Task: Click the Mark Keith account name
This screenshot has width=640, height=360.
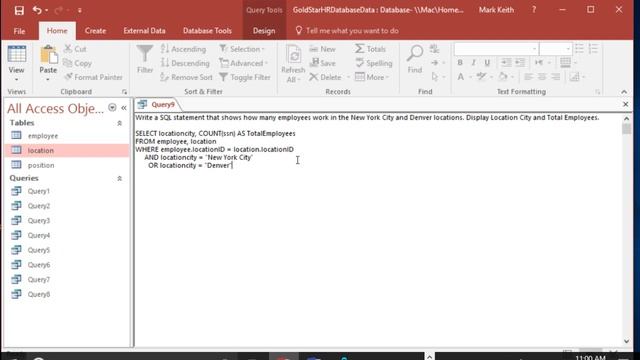Action: point(496,10)
